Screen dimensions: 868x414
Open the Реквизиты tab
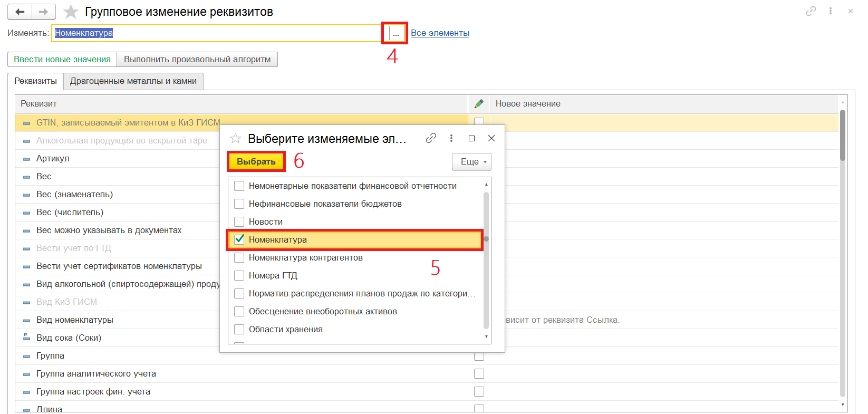[35, 81]
